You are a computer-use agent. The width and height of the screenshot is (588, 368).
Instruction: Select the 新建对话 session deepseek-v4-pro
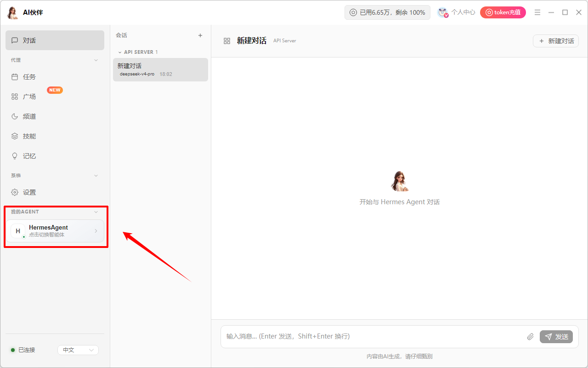(160, 69)
